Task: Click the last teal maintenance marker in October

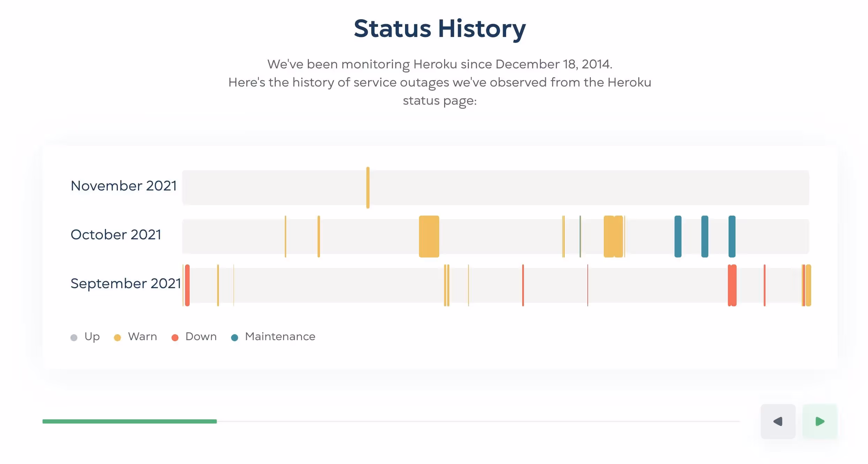Action: pos(732,236)
